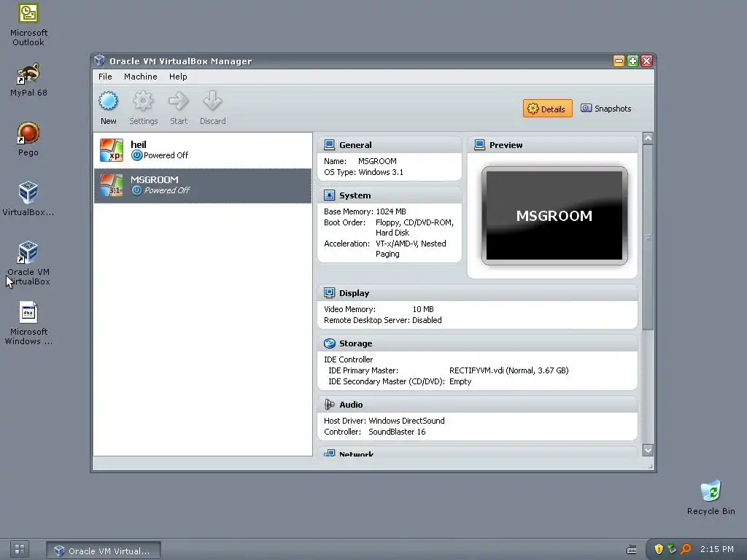Open Settings from the toolbar gear icon
Image resolution: width=747 pixels, height=560 pixels.
click(x=143, y=101)
